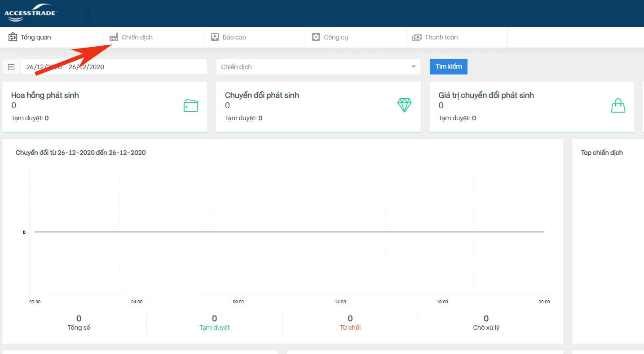Image resolution: width=644 pixels, height=354 pixels.
Task: Click the Chiến dịch factory icon
Action: click(114, 37)
